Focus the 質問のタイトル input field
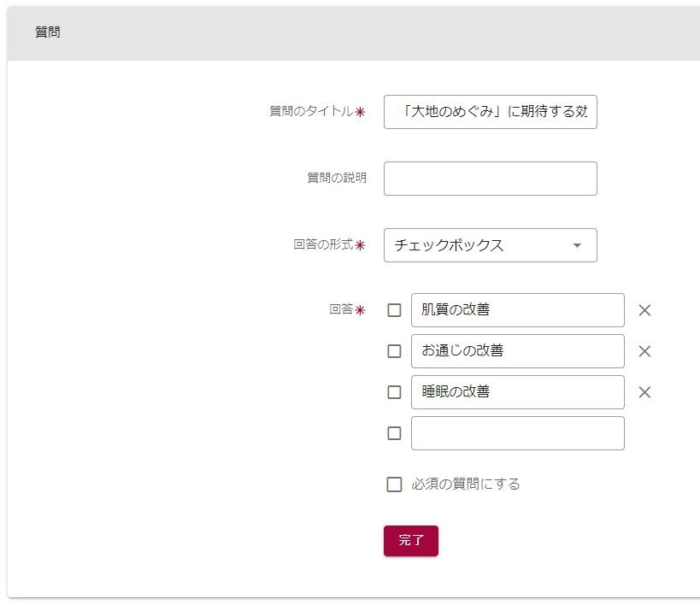 coord(490,112)
